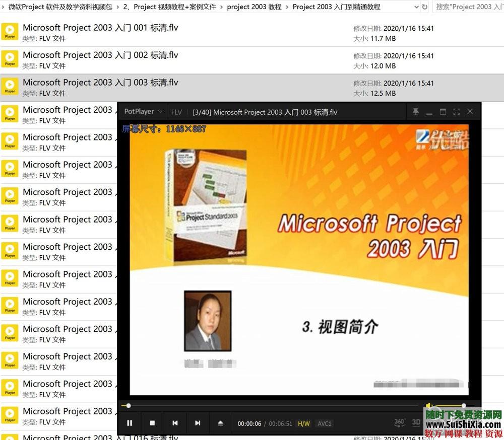Click the AVC1 codec indicator
Screen dimensions: 504x440
[x=325, y=423]
